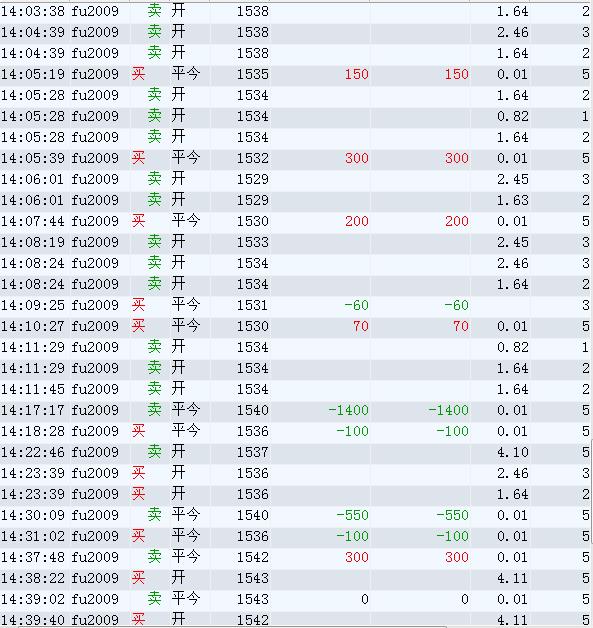Click 平今 in the 14:39:02 row
Viewport: 593px width, 628px height.
186,599
